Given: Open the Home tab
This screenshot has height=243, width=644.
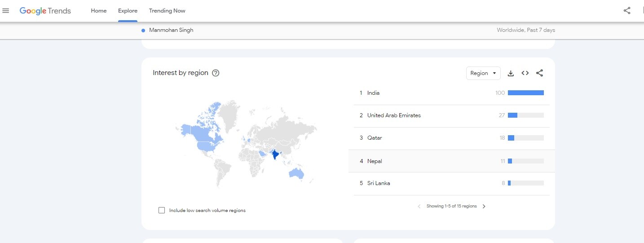Looking at the screenshot, I should point(99,11).
